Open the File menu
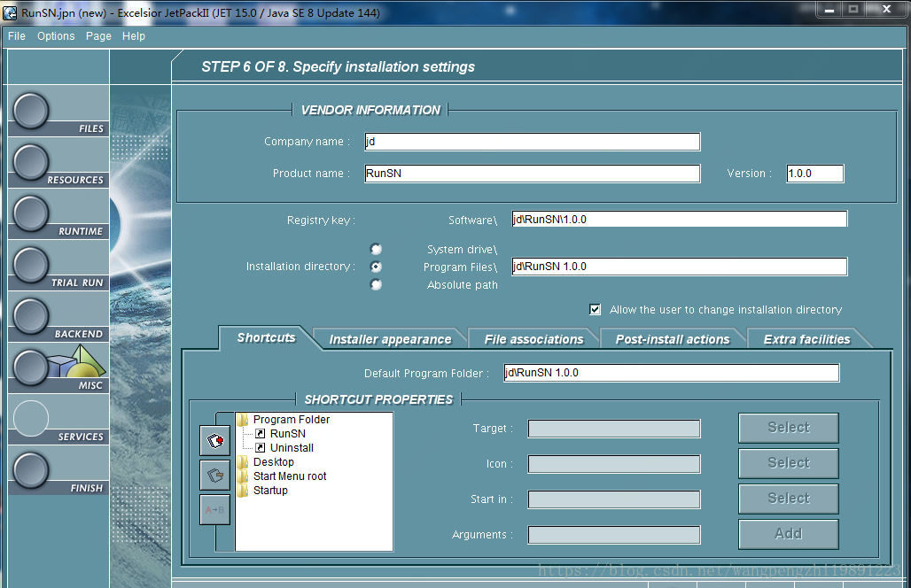 [x=17, y=36]
